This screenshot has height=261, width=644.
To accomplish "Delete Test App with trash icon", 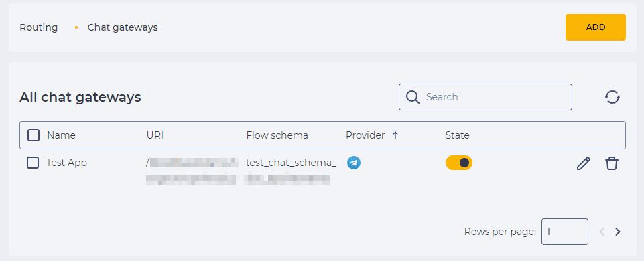I will (x=612, y=163).
